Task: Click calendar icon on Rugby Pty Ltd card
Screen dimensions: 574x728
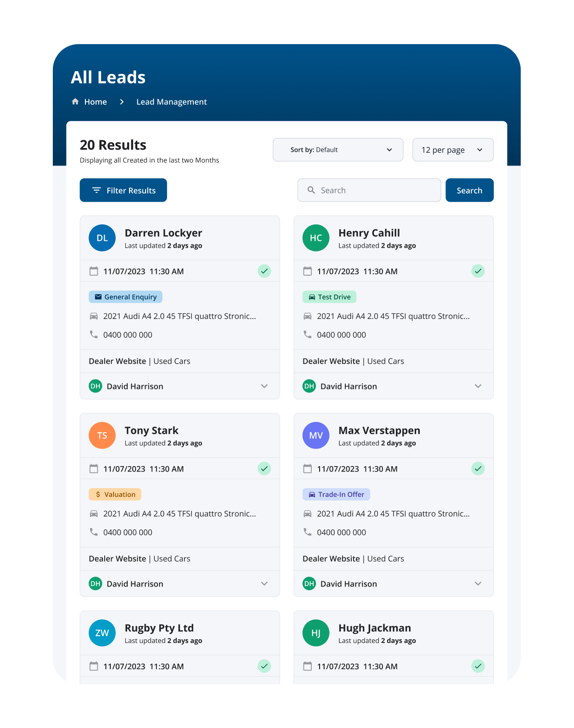Action: tap(94, 666)
